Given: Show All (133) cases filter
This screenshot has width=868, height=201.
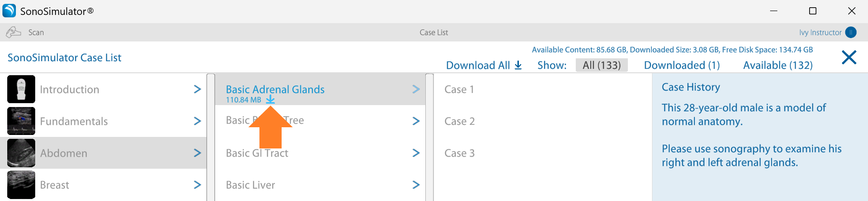Looking at the screenshot, I should pyautogui.click(x=601, y=65).
